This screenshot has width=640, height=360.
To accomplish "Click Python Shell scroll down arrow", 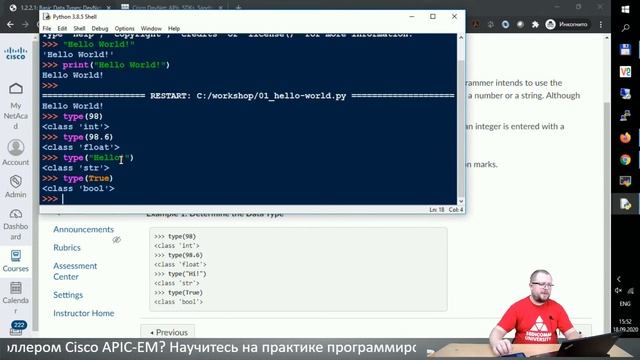I will (x=461, y=201).
